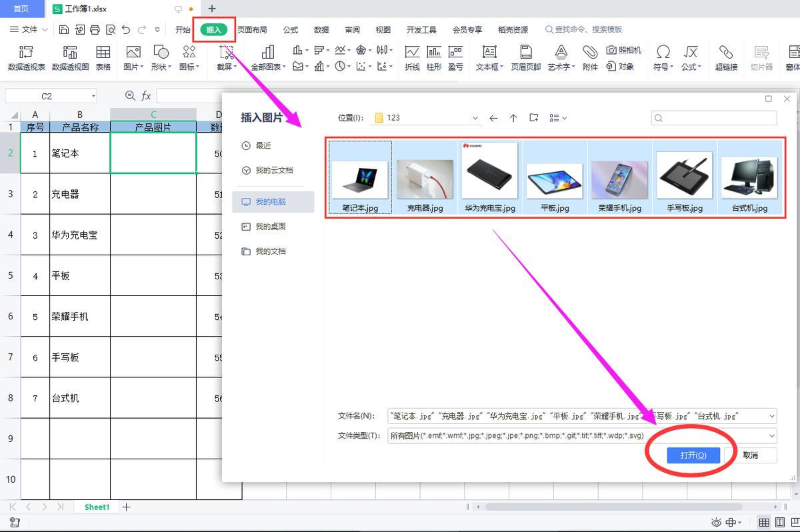The height and width of the screenshot is (532, 800).
Task: Click the print icon in quick access toolbar
Action: point(95,29)
